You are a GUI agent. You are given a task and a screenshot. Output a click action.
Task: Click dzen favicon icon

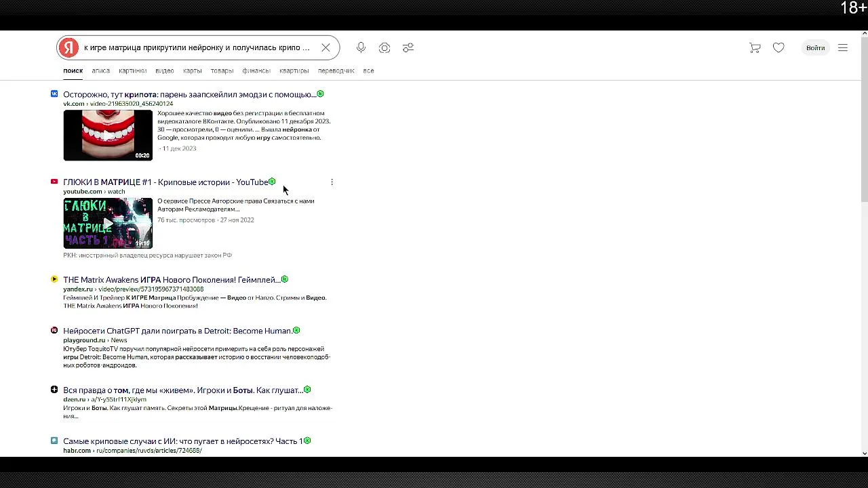(54, 390)
